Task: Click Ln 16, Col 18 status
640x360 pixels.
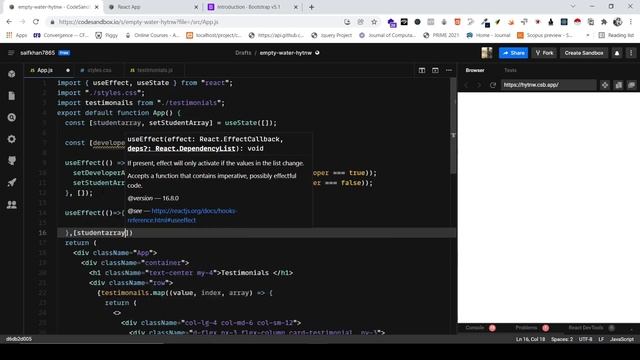Action: tap(530, 340)
